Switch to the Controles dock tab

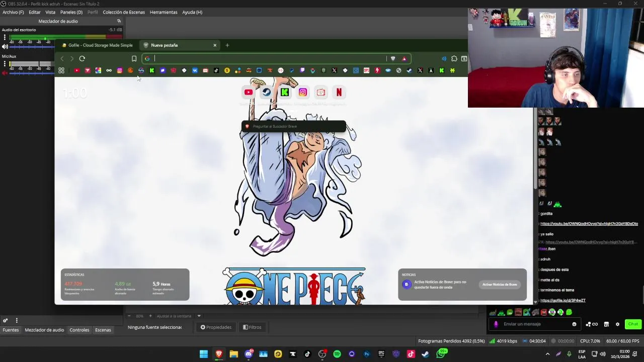(x=79, y=330)
